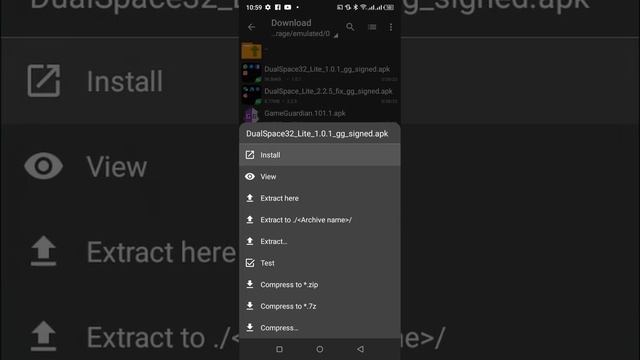Choose Test from the context menu

[x=320, y=263]
